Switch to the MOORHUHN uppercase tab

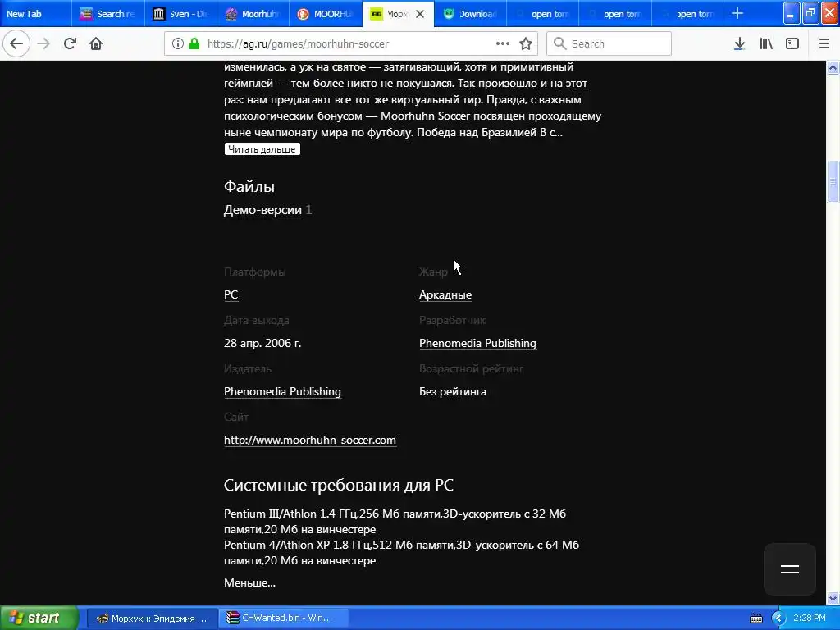click(325, 14)
